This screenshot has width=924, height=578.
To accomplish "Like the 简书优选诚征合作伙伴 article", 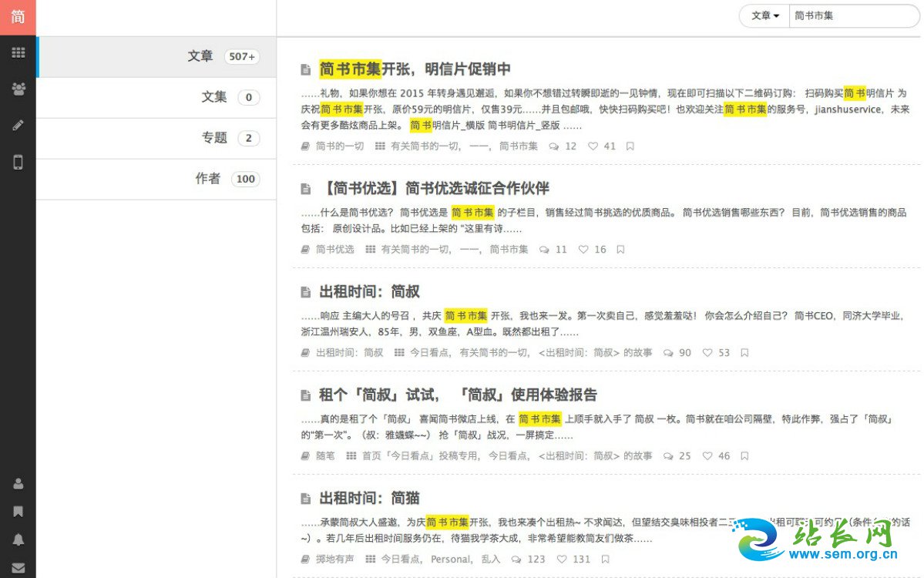I will click(583, 250).
